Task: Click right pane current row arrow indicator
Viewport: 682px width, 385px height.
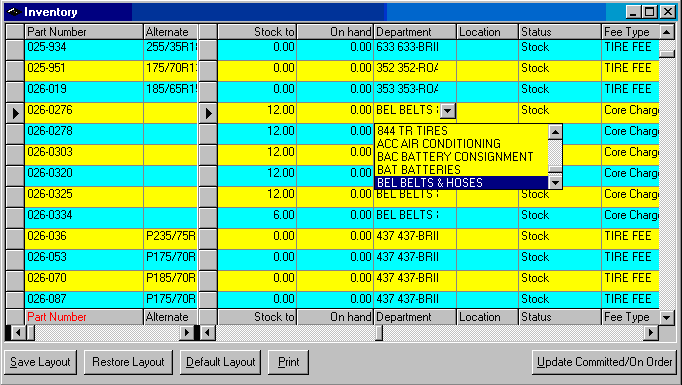Action: [208, 113]
